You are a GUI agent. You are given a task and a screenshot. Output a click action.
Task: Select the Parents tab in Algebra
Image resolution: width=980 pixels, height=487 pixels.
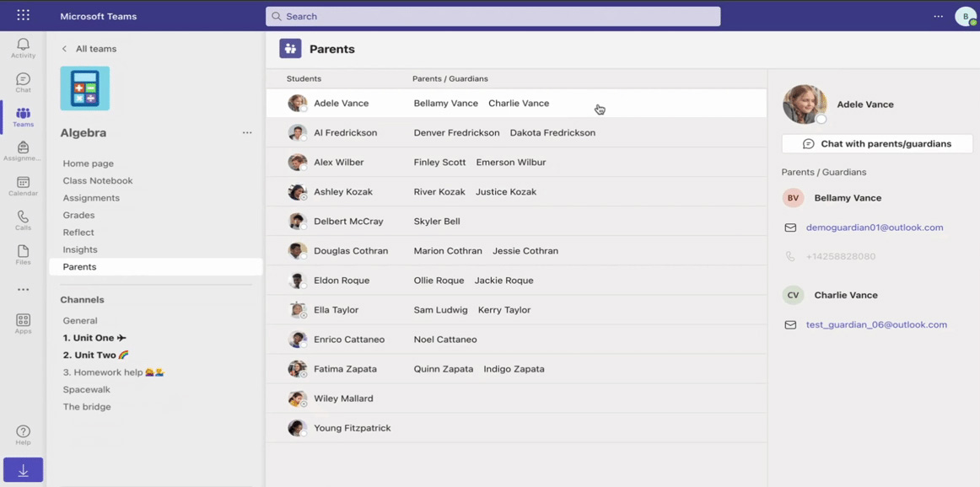156,266
